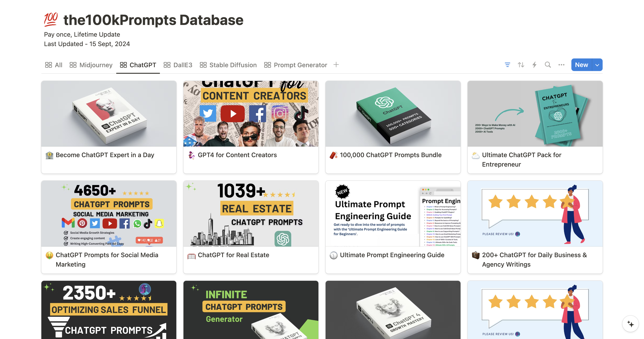Switch to the Midjourney tab
The image size is (644, 339).
pos(91,65)
